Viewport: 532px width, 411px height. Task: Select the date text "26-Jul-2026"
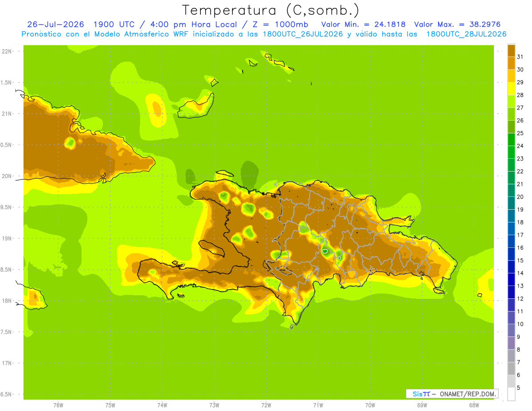coord(55,24)
